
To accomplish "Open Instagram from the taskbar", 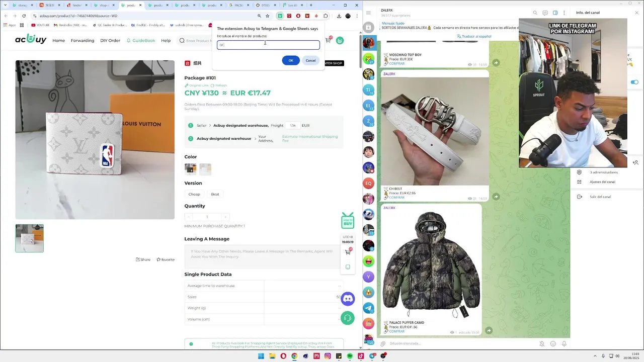I will click(328, 356).
